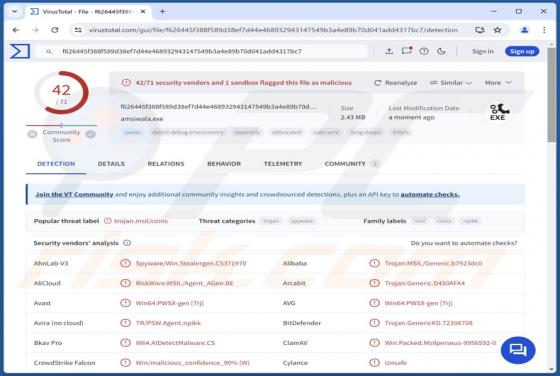The height and width of the screenshot is (376, 560).
Task: Click the browser reload icon
Action: (x=55, y=30)
